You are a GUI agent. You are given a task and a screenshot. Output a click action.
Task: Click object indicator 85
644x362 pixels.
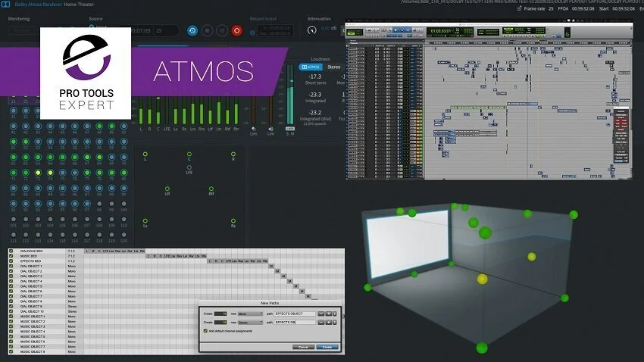click(x=62, y=189)
